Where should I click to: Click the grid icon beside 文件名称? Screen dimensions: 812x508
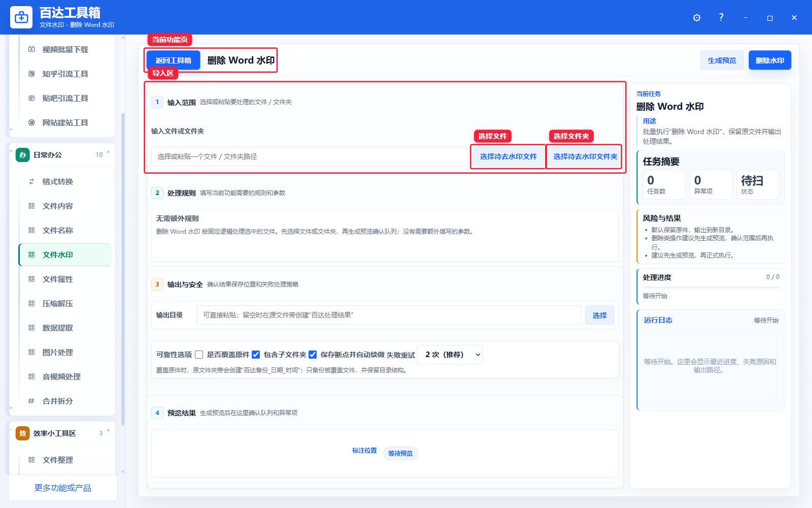[x=31, y=230]
